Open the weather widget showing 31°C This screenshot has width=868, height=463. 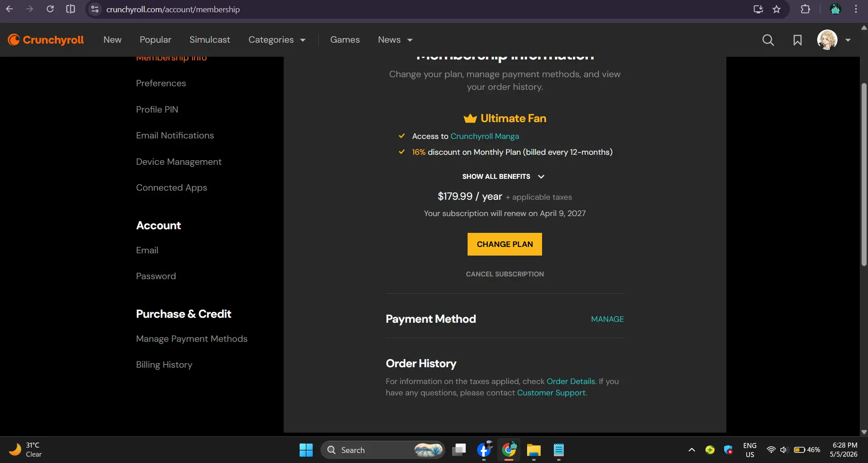coord(25,450)
